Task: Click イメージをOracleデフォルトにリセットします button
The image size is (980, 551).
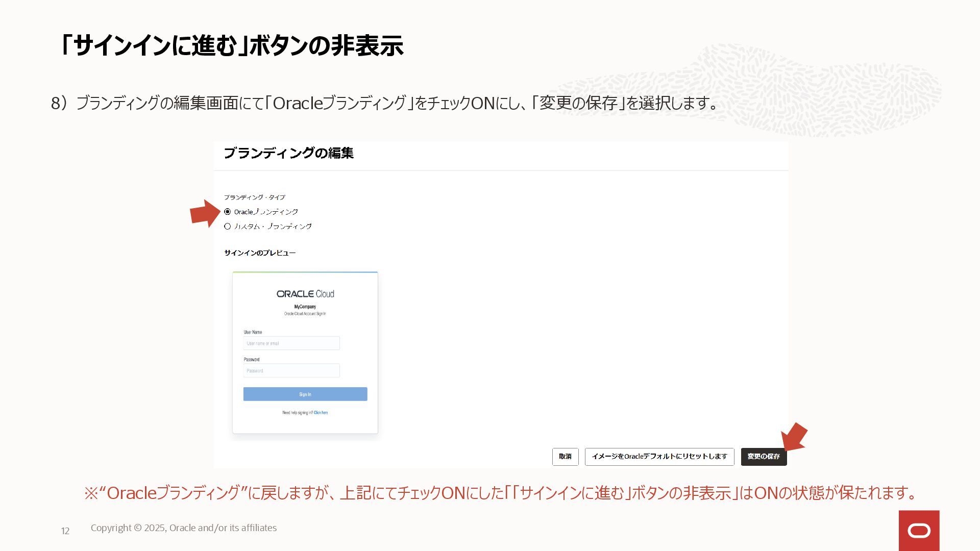Action: click(x=659, y=457)
